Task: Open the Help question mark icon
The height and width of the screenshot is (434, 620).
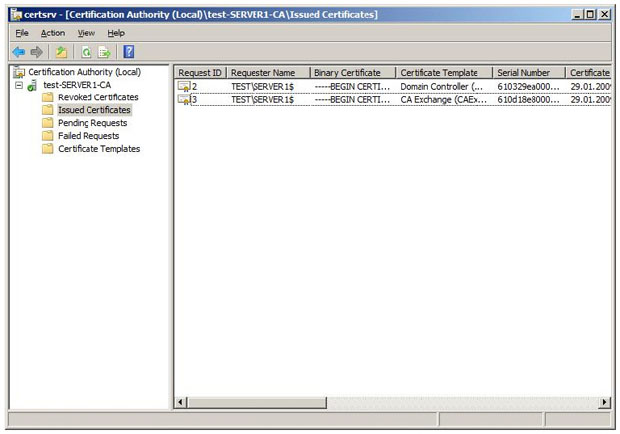Action: click(129, 52)
